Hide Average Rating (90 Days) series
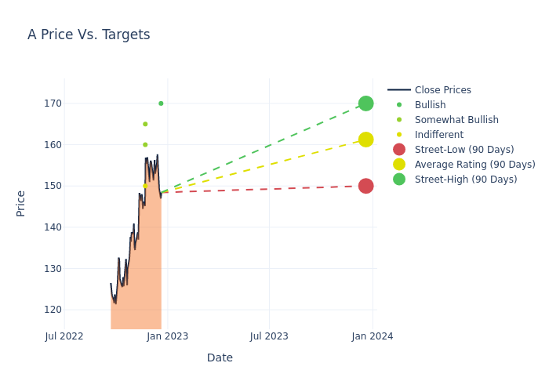Image resolution: width=549 pixels, height=392 pixels. coord(474,165)
